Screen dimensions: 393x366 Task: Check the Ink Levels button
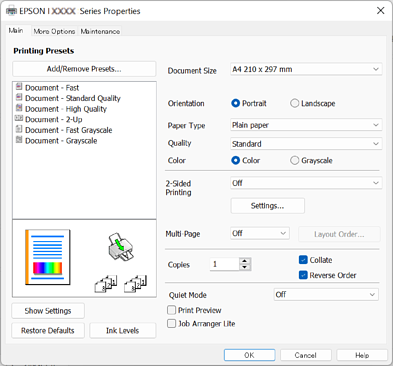click(122, 330)
